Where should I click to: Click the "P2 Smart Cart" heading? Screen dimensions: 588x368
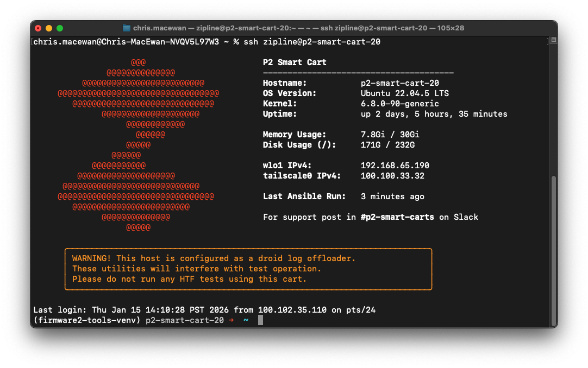pyautogui.click(x=295, y=62)
